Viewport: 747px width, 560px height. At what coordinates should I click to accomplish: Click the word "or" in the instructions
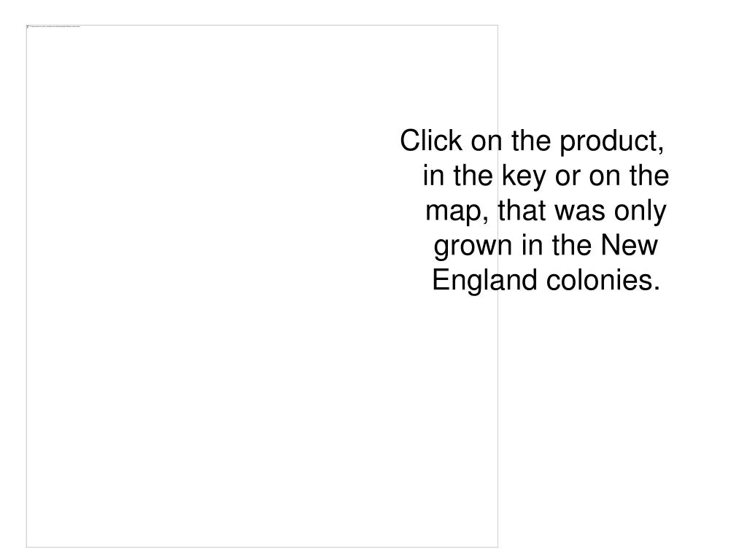click(568, 177)
